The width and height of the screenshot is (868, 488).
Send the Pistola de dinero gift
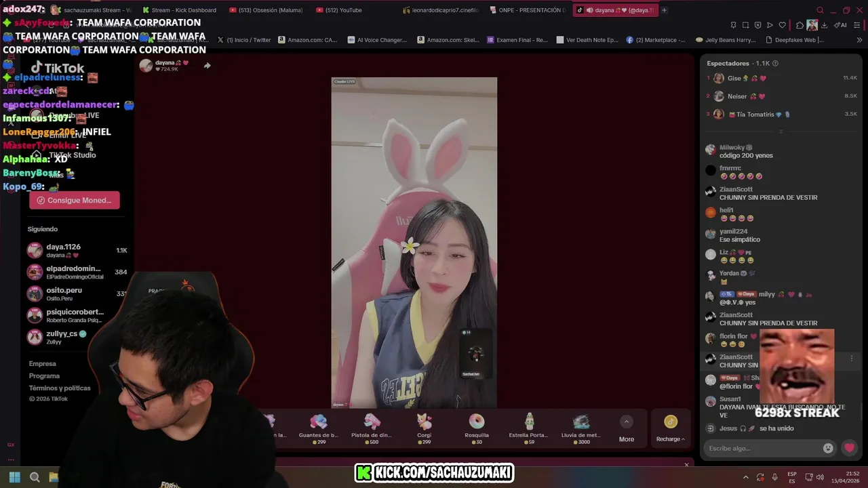[372, 430]
